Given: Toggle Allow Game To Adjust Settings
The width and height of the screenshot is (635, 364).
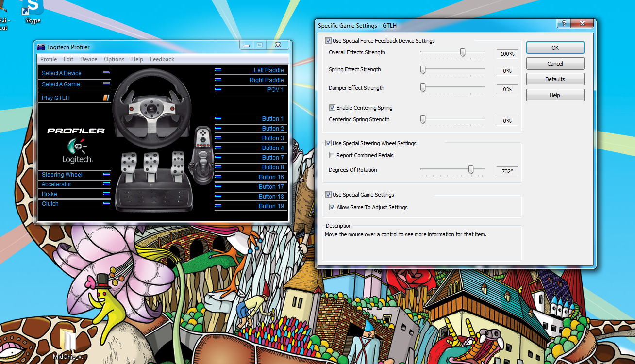Looking at the screenshot, I should click(x=333, y=207).
